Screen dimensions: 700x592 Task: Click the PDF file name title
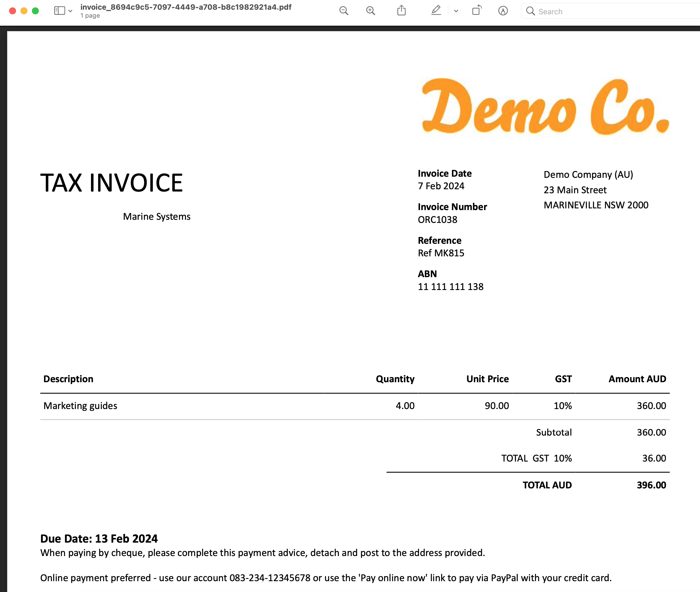click(x=186, y=7)
